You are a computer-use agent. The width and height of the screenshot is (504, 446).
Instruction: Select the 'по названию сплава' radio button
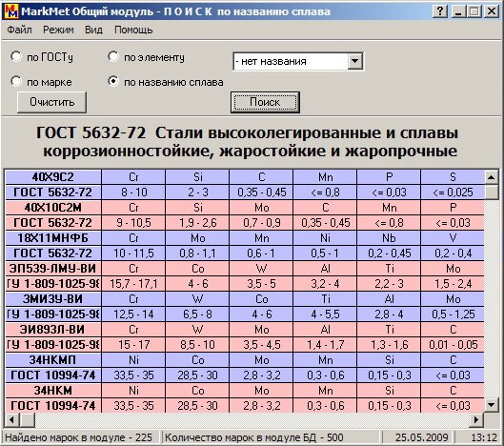click(113, 81)
